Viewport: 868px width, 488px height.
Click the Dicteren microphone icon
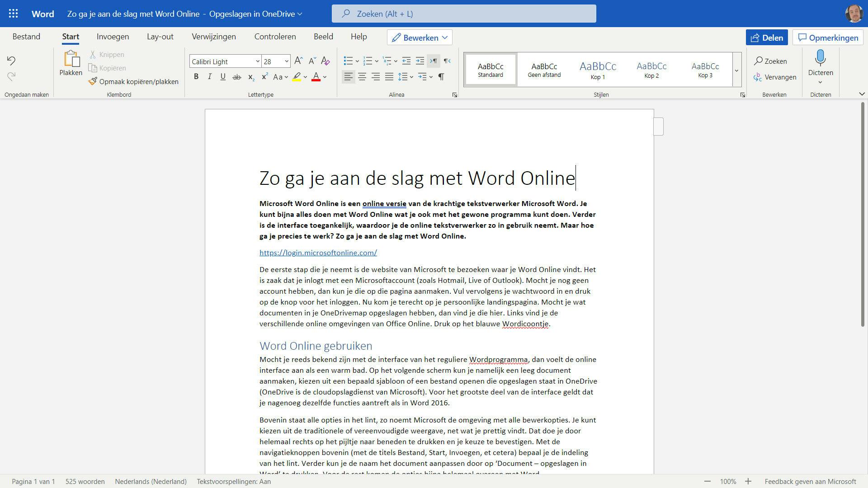[x=820, y=59]
